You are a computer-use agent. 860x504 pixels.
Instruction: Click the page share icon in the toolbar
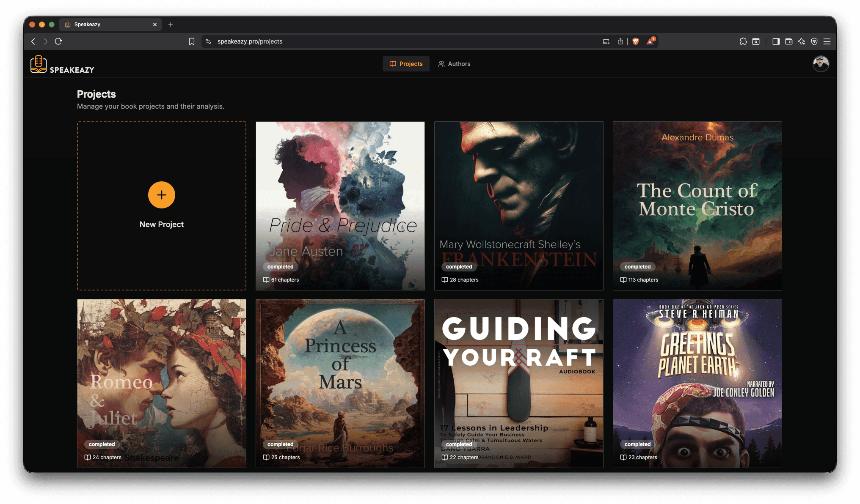(620, 41)
